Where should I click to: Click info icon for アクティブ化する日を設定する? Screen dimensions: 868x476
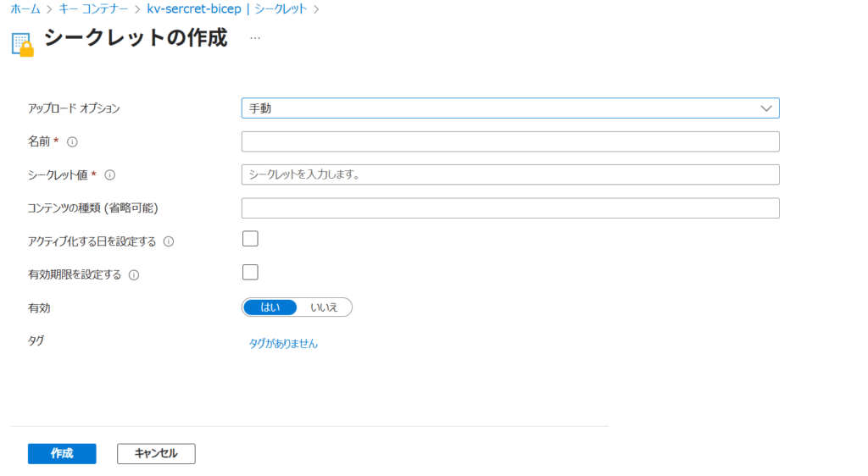point(168,241)
